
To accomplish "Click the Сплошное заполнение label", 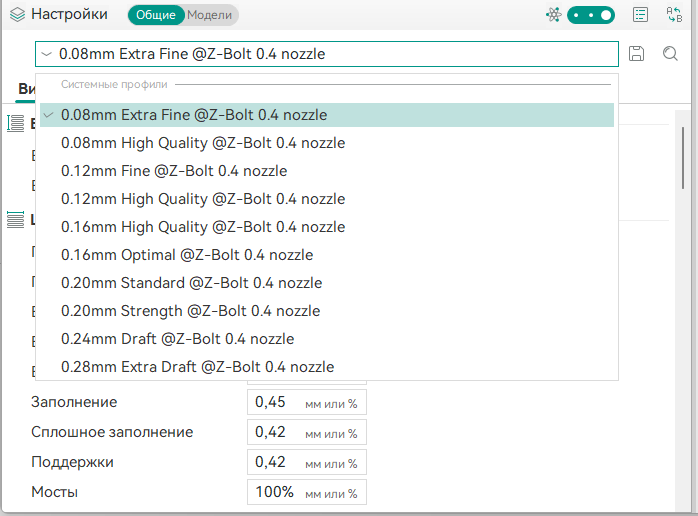I will click(112, 432).
